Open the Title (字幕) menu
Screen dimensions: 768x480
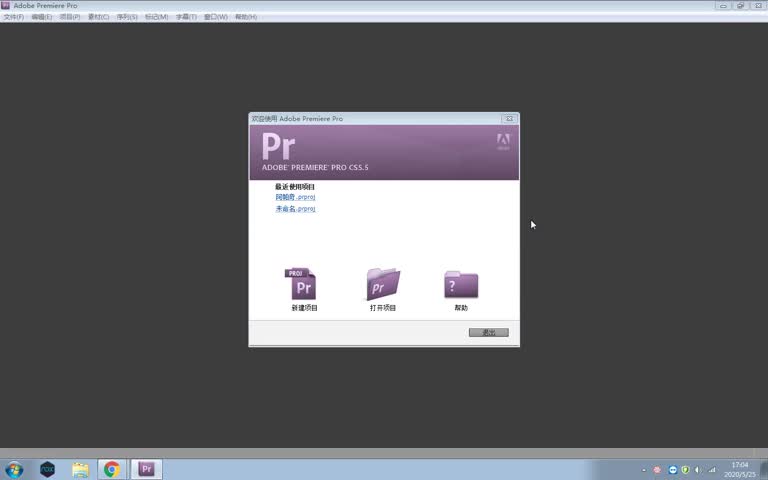pyautogui.click(x=186, y=17)
